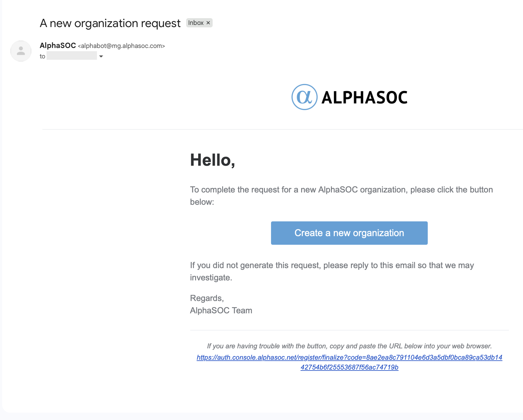
Task: Click the bold AlphaSOC sender name
Action: (x=58, y=46)
